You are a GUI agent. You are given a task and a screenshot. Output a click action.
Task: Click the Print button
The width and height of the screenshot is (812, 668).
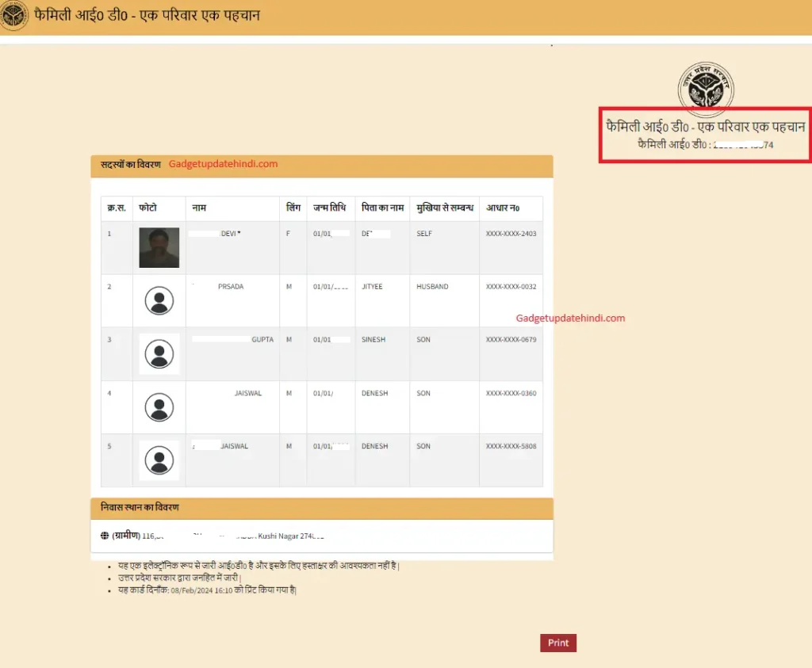[x=557, y=643]
